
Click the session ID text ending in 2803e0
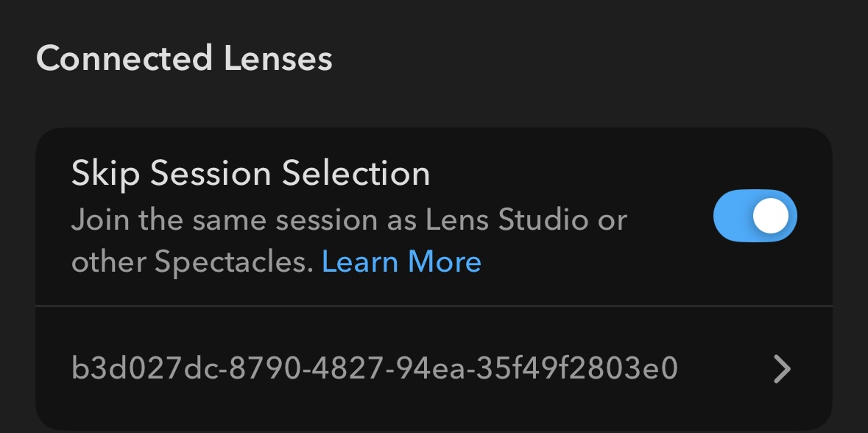373,368
